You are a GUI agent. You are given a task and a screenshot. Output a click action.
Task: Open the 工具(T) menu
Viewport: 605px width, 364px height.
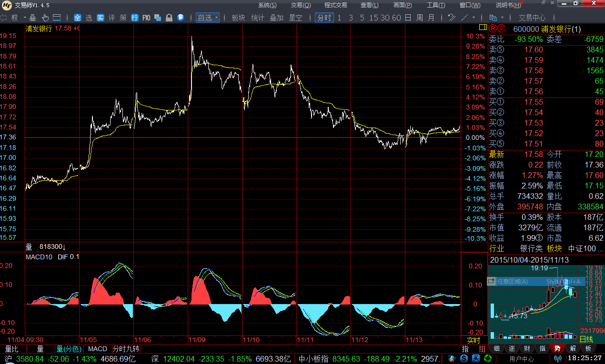(x=435, y=5)
